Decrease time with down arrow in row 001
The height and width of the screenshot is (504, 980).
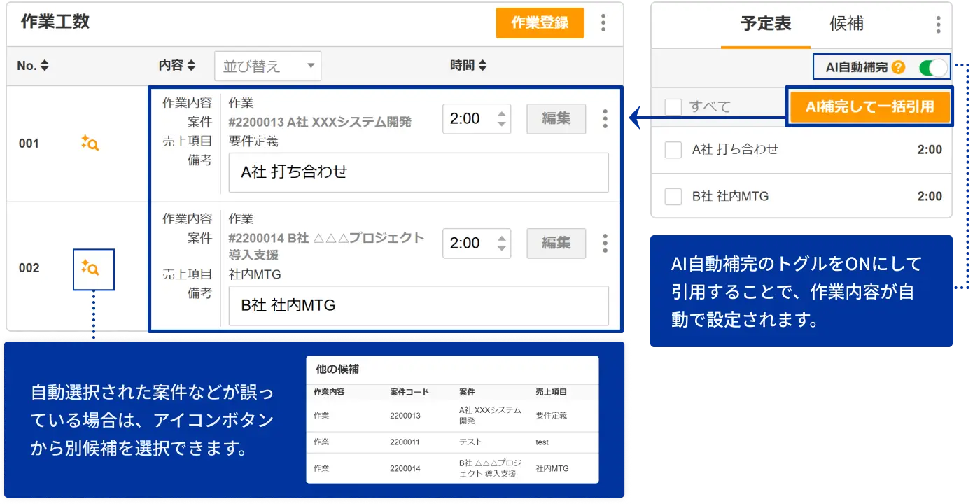click(501, 125)
